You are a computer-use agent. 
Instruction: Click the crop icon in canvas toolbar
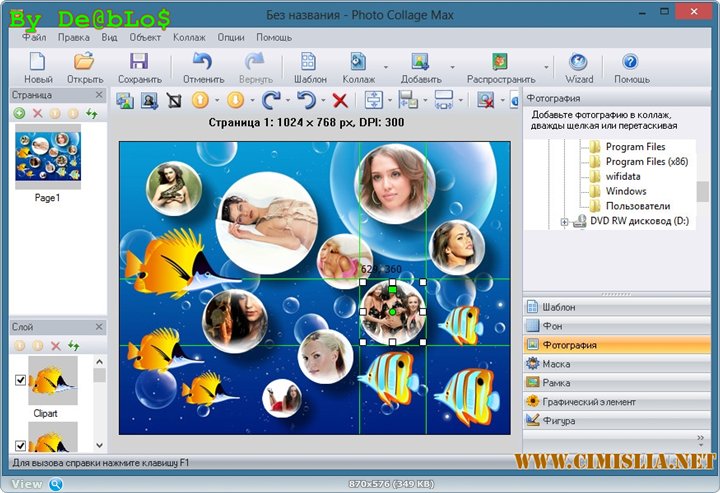174,100
